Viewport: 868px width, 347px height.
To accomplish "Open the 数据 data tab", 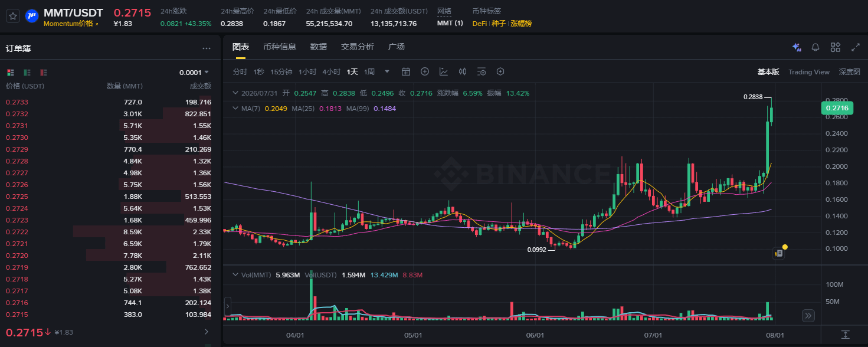I will click(319, 47).
